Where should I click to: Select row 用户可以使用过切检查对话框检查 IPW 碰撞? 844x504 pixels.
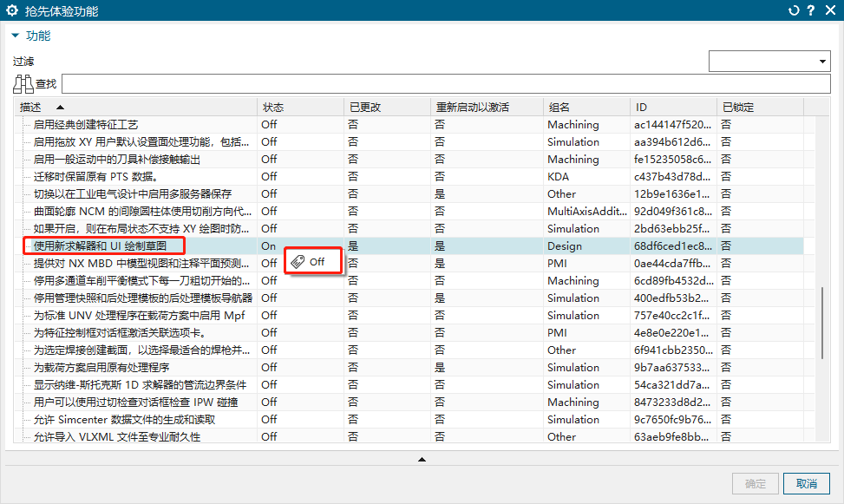(135, 403)
